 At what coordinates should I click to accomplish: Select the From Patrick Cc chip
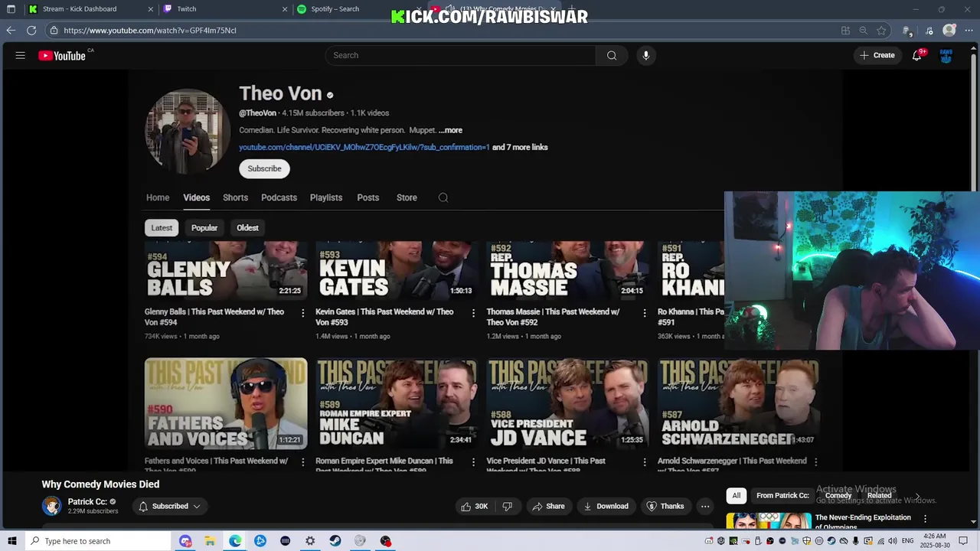(x=782, y=495)
